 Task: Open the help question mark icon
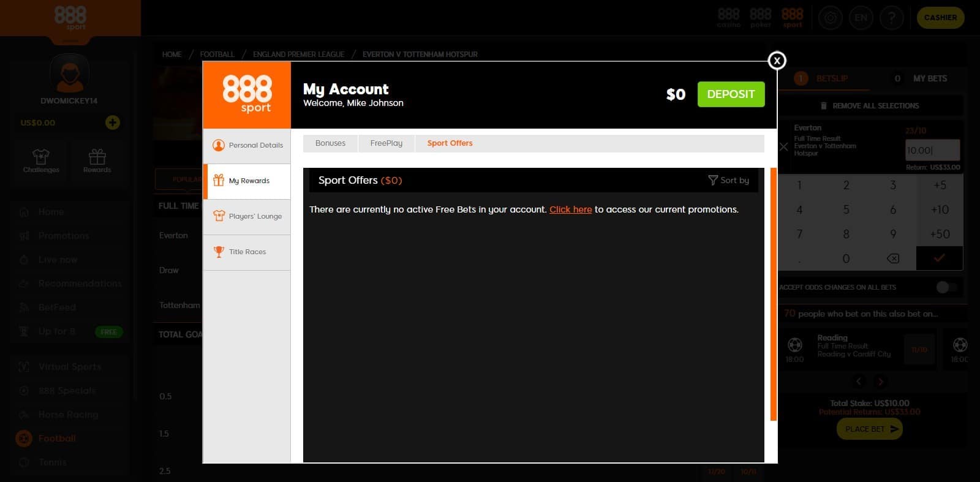891,18
